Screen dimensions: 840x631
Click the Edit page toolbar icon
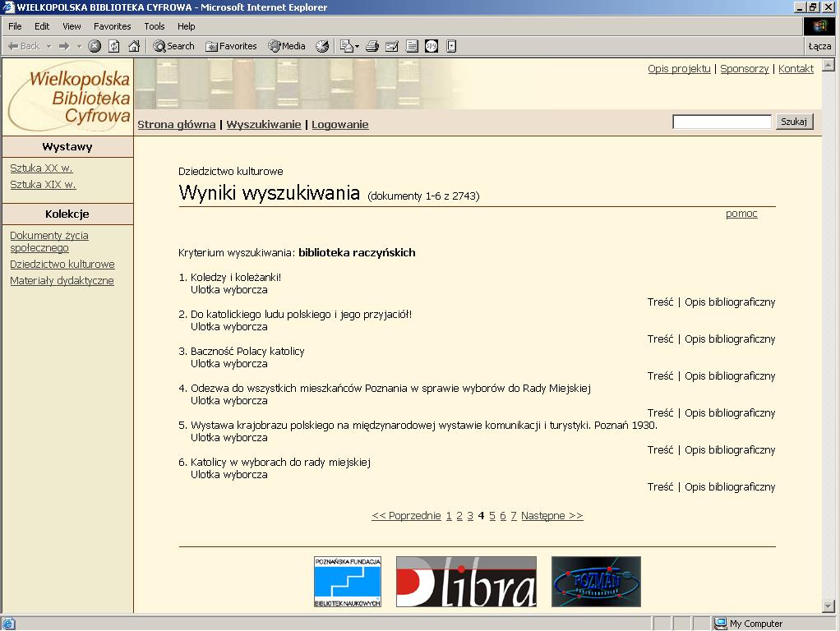[x=392, y=47]
